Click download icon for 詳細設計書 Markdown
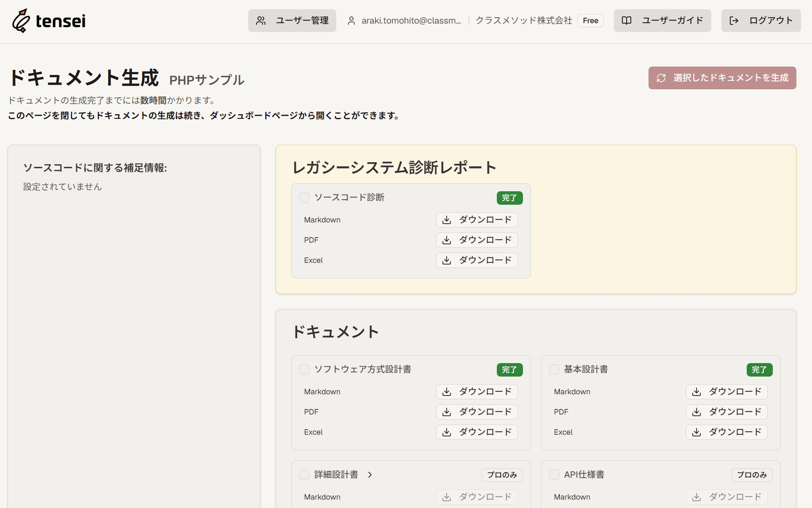This screenshot has height=508, width=812. tap(447, 497)
